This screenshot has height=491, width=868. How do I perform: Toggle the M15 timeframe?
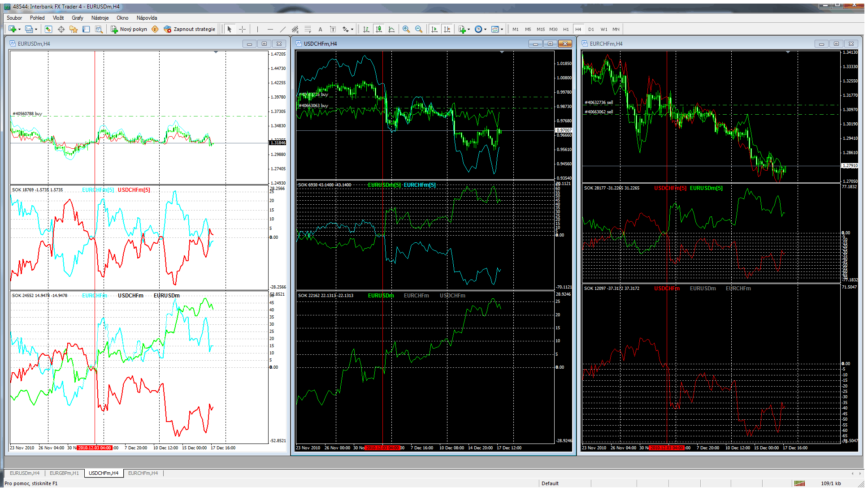[541, 29]
